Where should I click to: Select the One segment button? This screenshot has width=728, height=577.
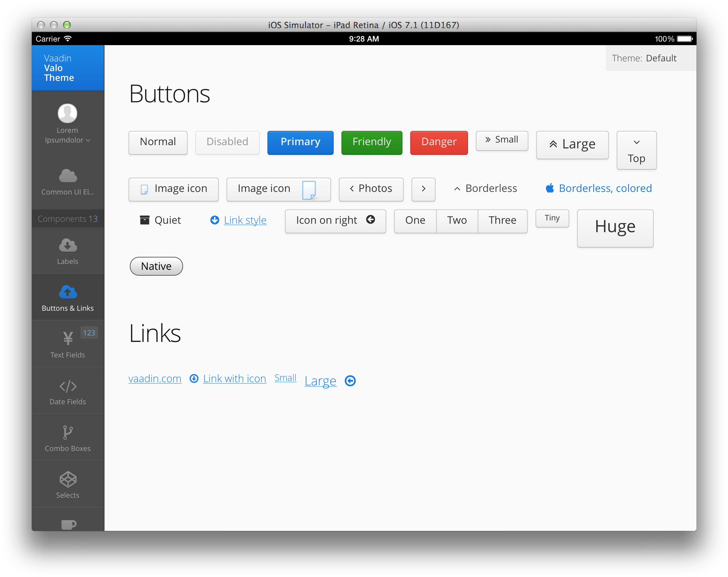(415, 220)
